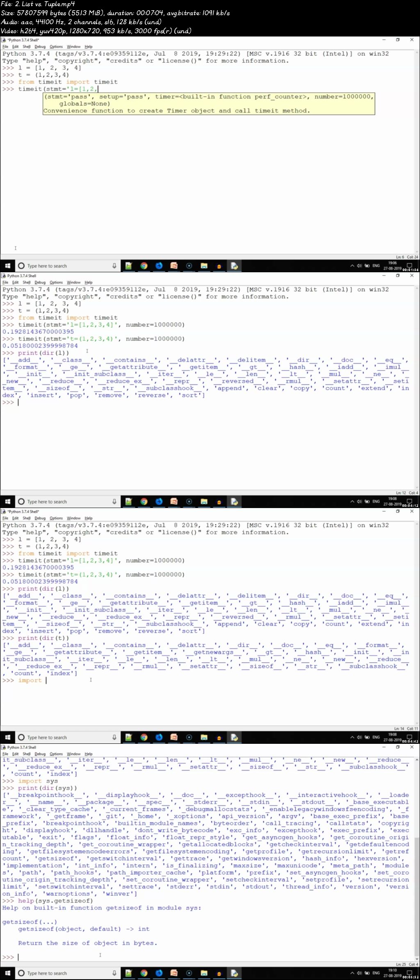This screenshot has width=420, height=980.
Task: Click the line timeit(stmt='l=[1,2, in the 00:01:56 frame
Action: point(58,89)
